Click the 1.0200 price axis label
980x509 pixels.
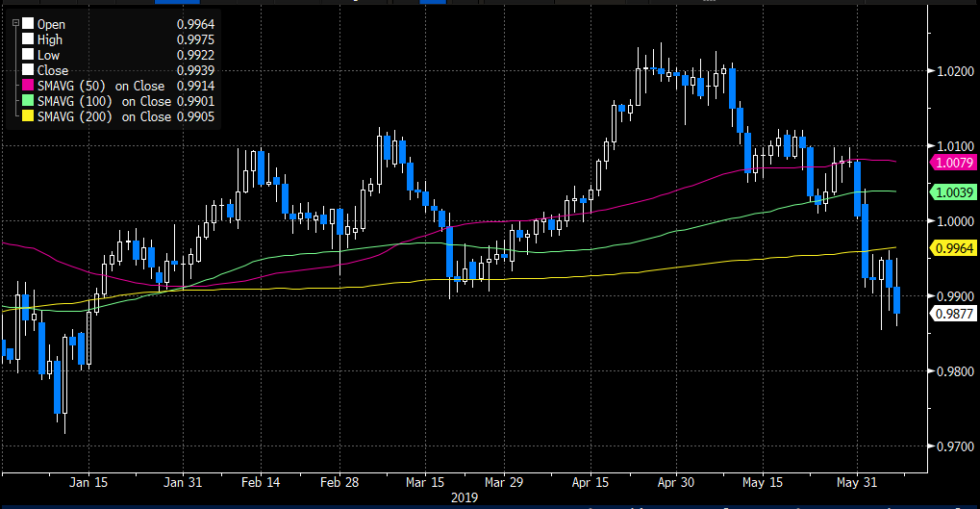(956, 71)
